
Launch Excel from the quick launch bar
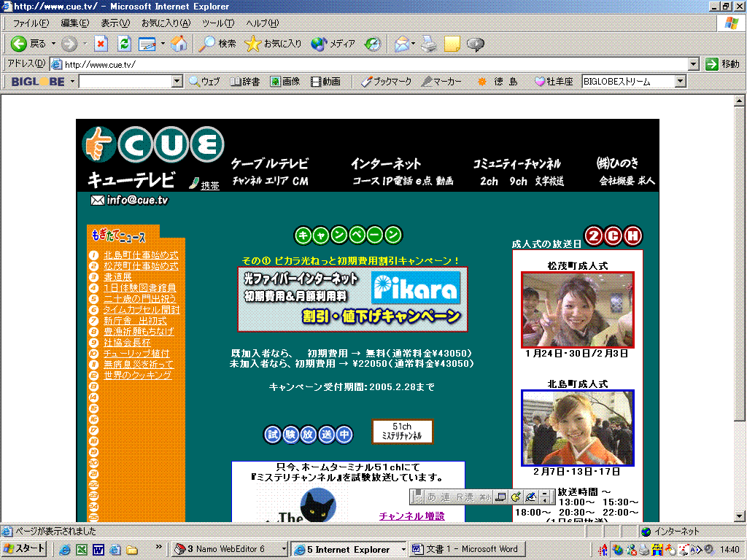tap(82, 550)
